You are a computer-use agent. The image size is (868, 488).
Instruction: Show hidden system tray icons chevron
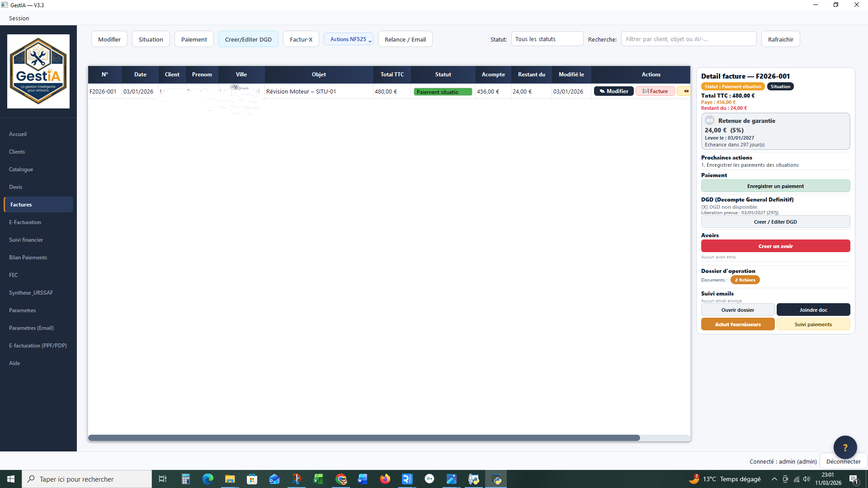tap(774, 479)
